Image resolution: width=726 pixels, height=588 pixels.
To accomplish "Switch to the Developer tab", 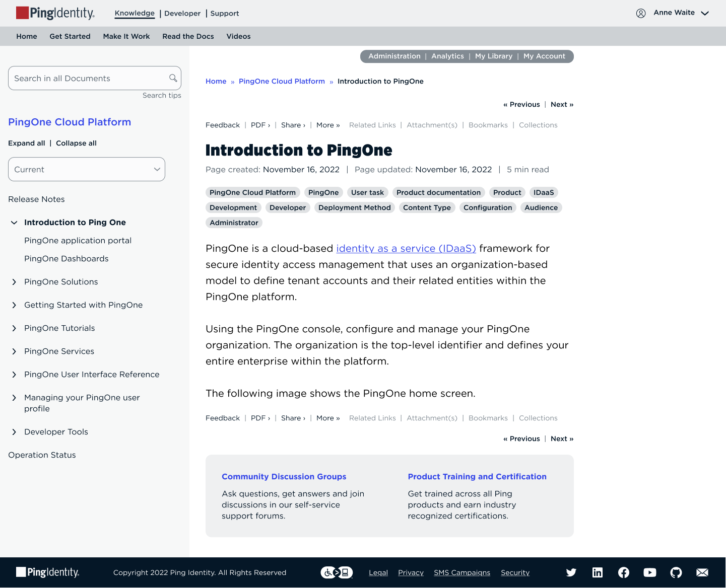I will [182, 14].
